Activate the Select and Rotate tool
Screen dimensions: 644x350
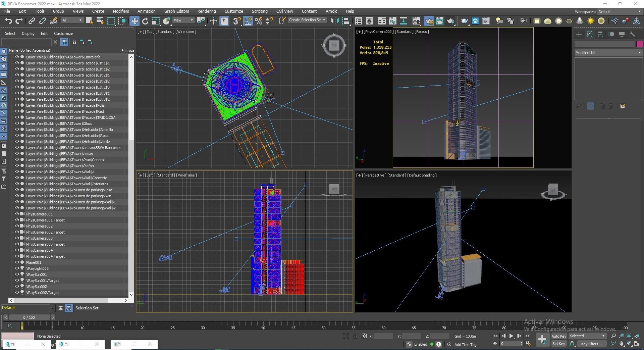point(145,21)
